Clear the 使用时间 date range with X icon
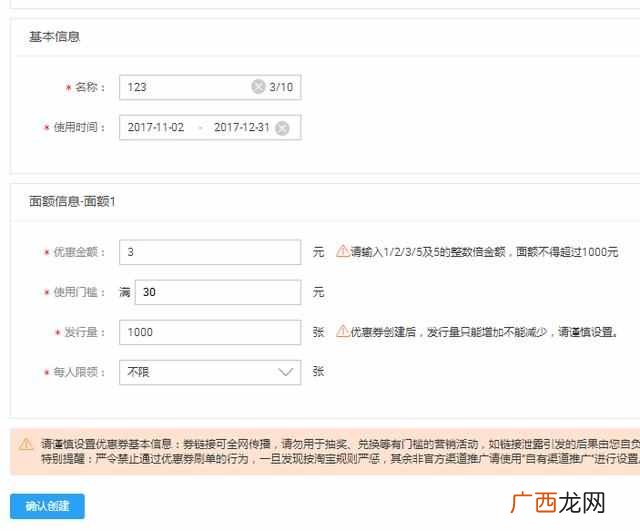This screenshot has height=531, width=640. point(282,128)
